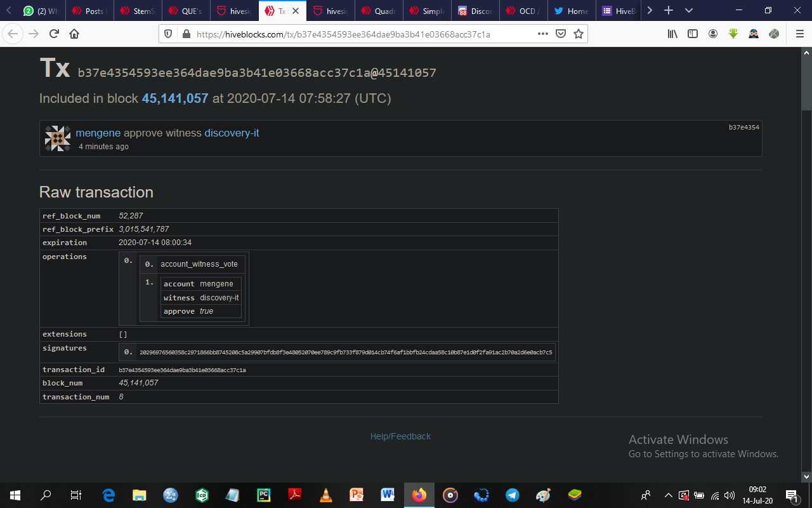Bookmark this page with the star

tap(578, 34)
